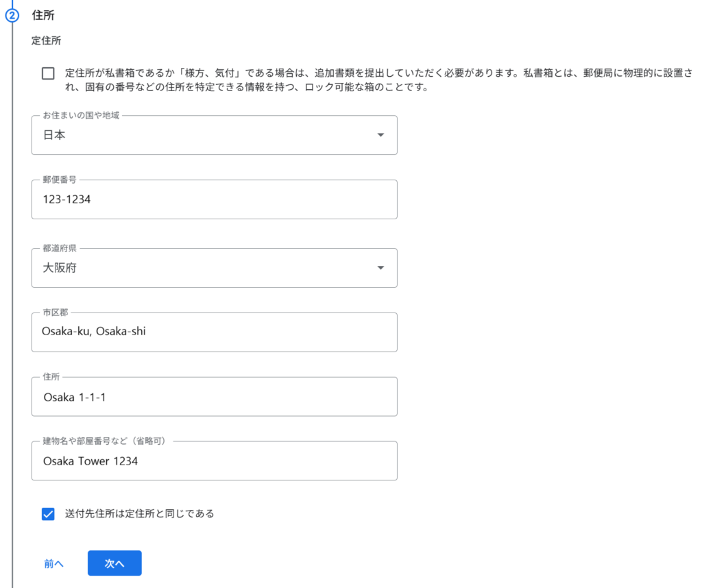702x588 pixels.
Task: Click the 次へ button
Action: pos(114,563)
